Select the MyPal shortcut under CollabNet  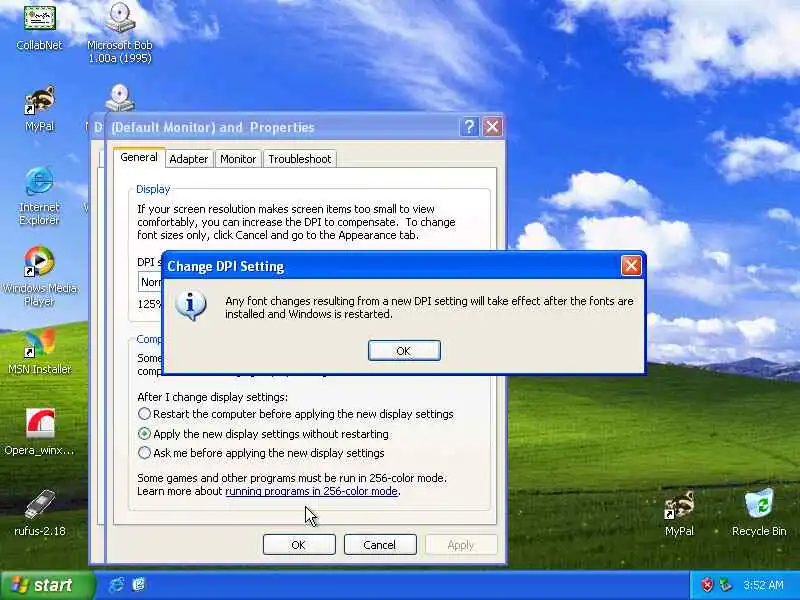point(39,109)
